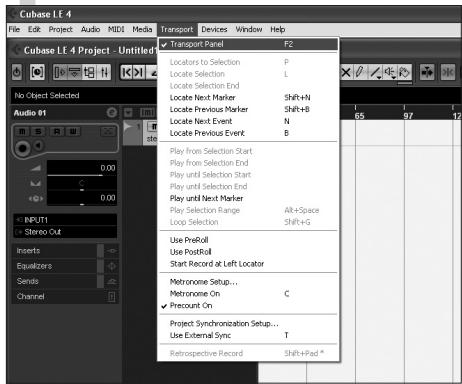The width and height of the screenshot is (462, 384).
Task: Toggle Metronome On in Transport menu
Action: tap(248, 294)
